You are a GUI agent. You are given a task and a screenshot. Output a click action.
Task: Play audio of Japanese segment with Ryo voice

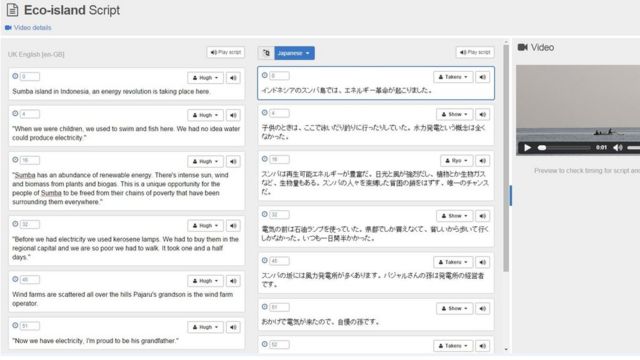coord(482,161)
